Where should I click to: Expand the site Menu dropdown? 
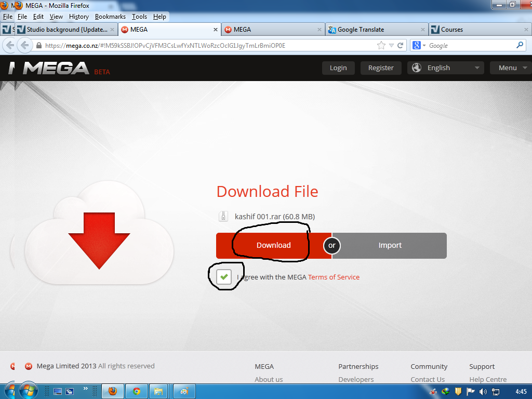pyautogui.click(x=511, y=68)
